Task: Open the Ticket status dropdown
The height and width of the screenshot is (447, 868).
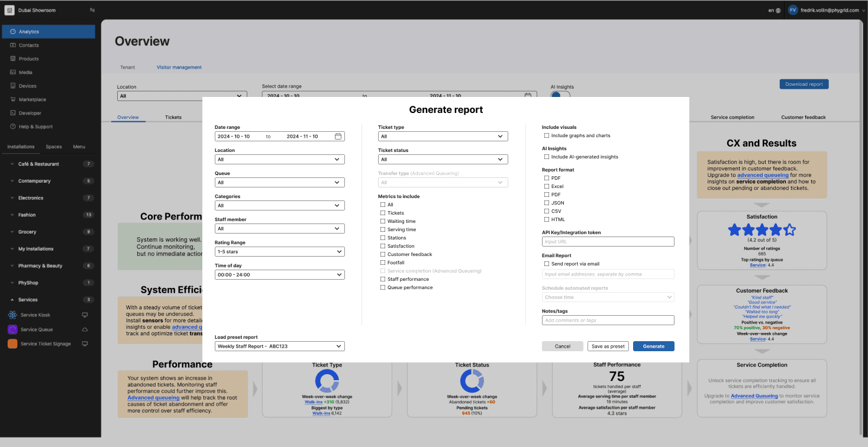Action: tap(443, 159)
